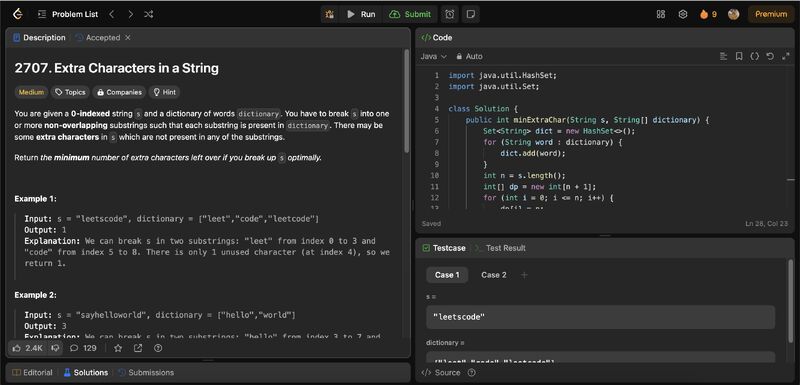
Task: View the streak fire counter 9
Action: coord(708,14)
